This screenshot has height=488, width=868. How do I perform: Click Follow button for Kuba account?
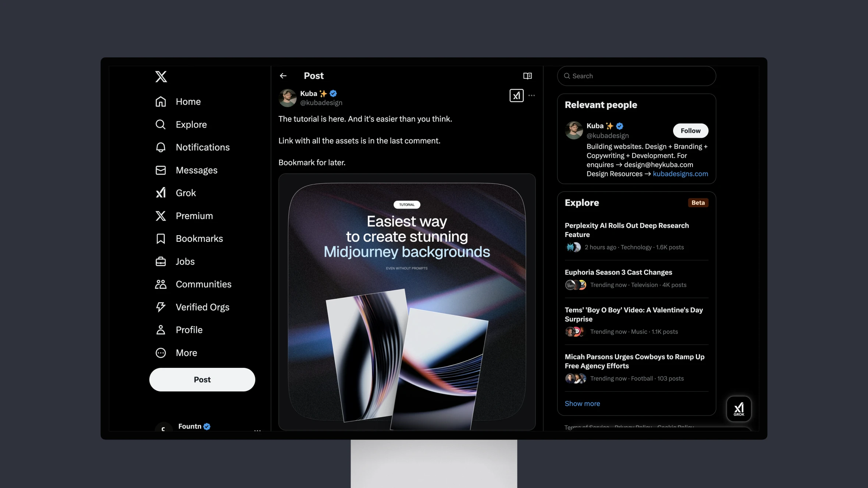(x=690, y=130)
